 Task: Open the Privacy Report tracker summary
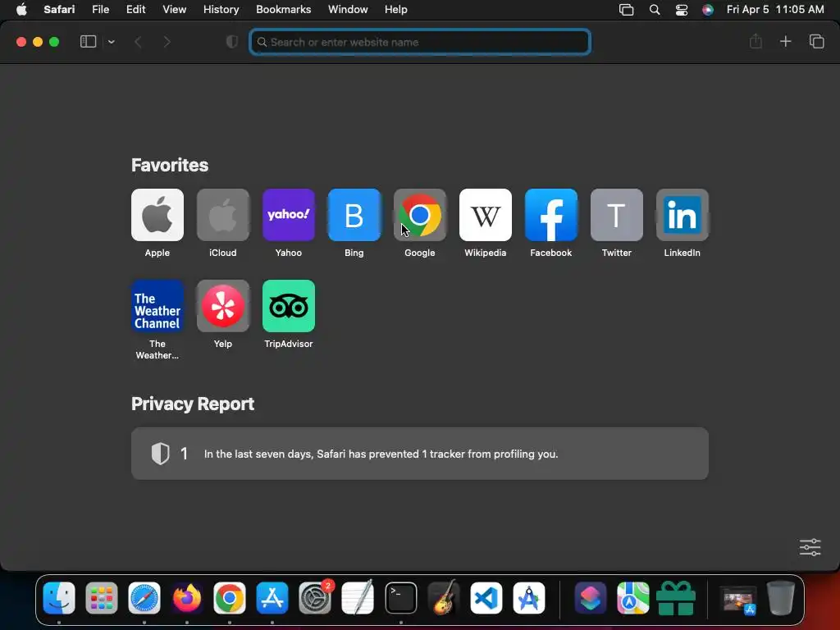click(419, 453)
